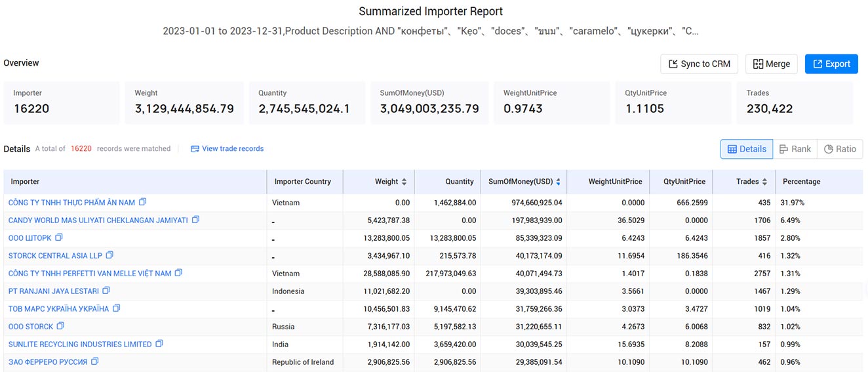Select the SumOfMoney(USD) overview card

point(429,102)
